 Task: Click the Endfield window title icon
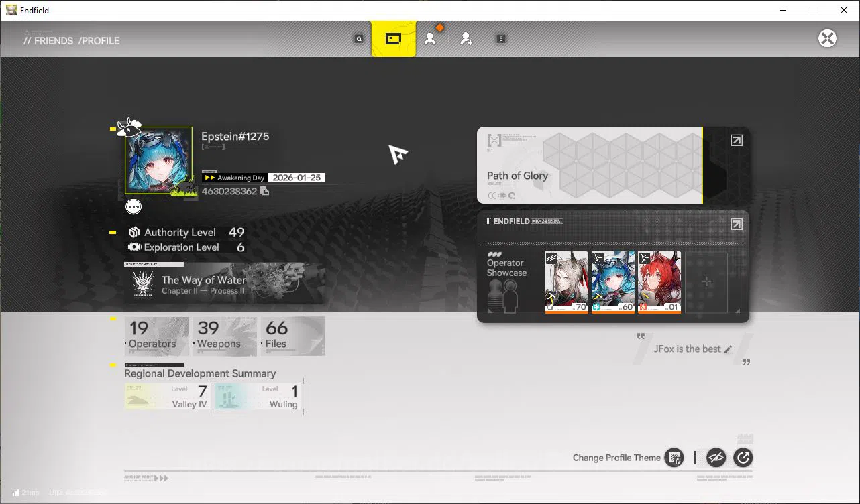[11, 10]
